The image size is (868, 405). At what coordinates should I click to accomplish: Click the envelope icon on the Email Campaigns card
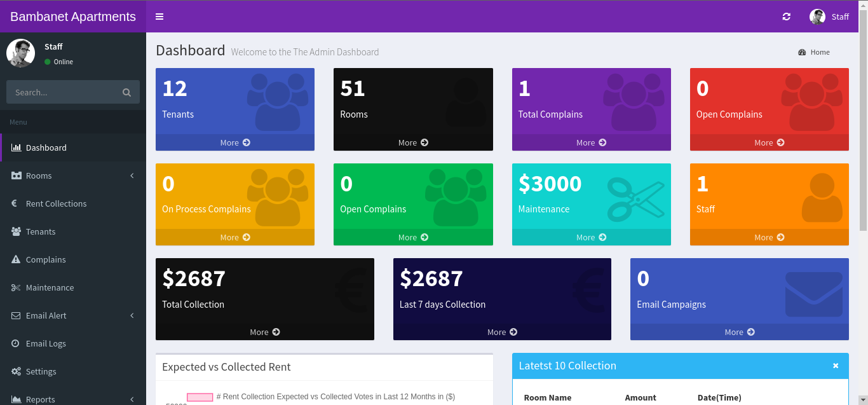[x=814, y=294]
